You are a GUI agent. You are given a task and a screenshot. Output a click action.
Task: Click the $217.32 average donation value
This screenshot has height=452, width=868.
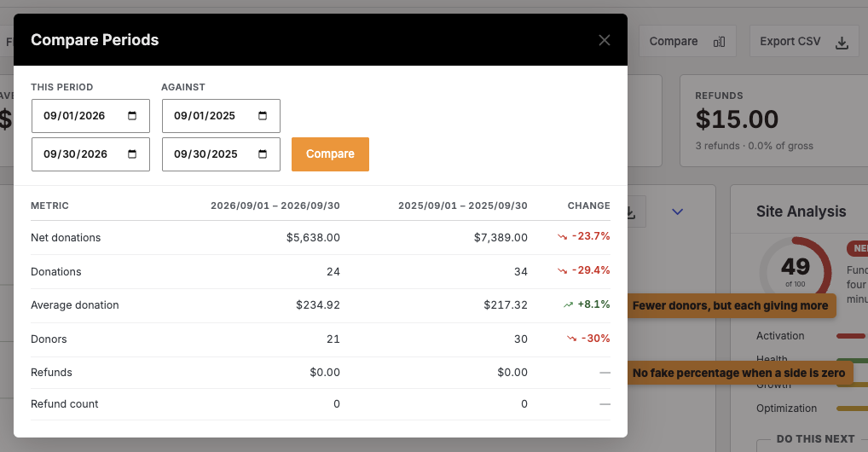506,305
